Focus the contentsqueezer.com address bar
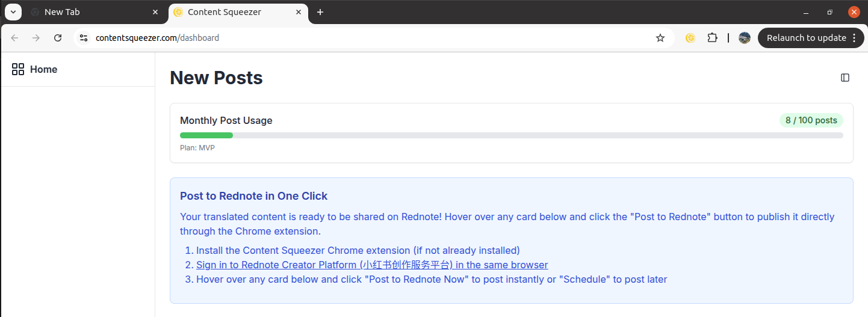The height and width of the screenshot is (317, 868). [x=361, y=38]
